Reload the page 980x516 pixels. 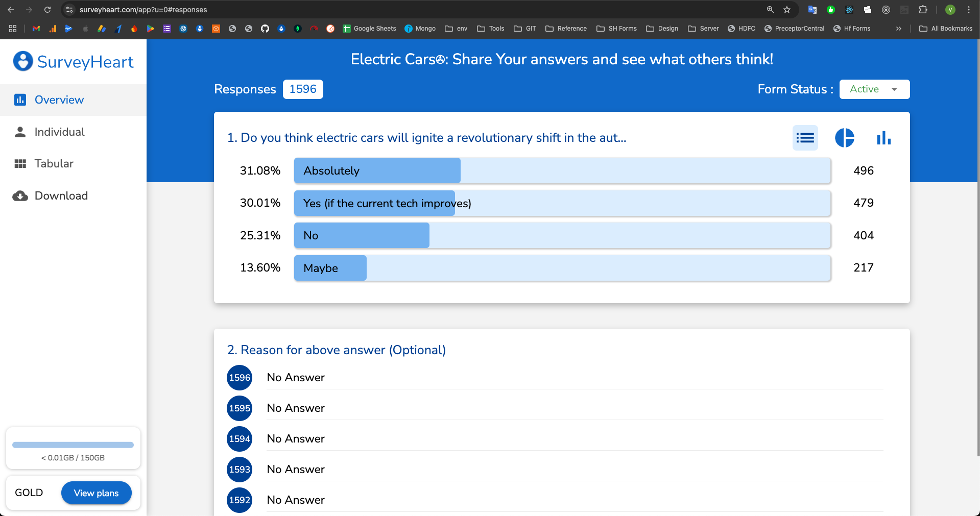pos(47,10)
